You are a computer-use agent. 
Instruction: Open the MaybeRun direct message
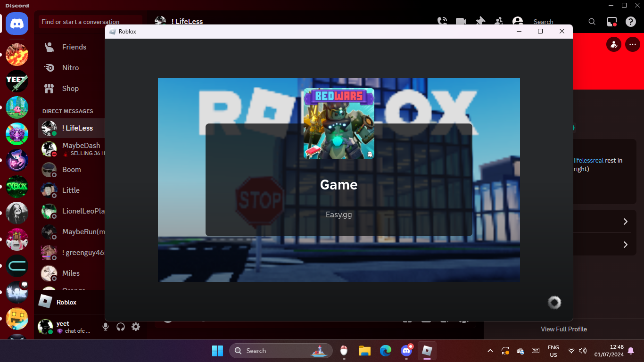[x=71, y=232]
